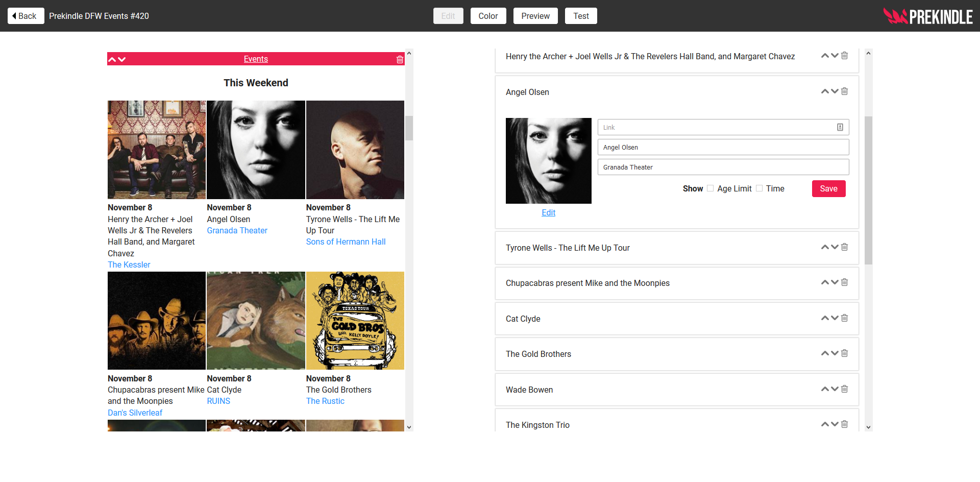Move the Events section down
Image resolution: width=980 pixels, height=482 pixels.
[x=121, y=59]
